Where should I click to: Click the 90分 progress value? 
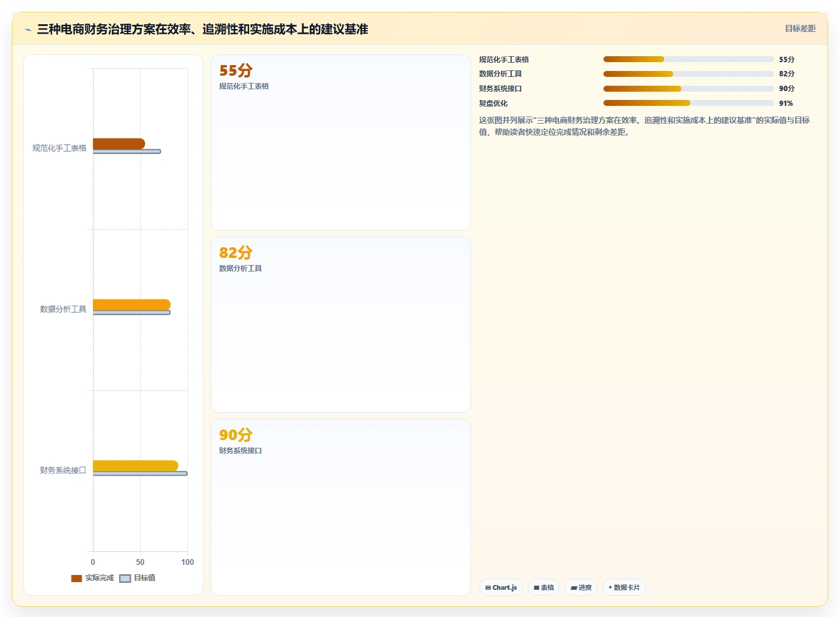(787, 89)
